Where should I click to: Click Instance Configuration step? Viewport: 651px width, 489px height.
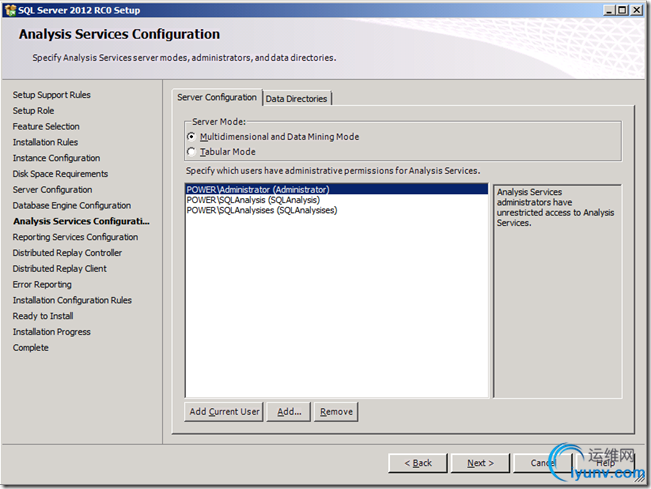coord(56,158)
